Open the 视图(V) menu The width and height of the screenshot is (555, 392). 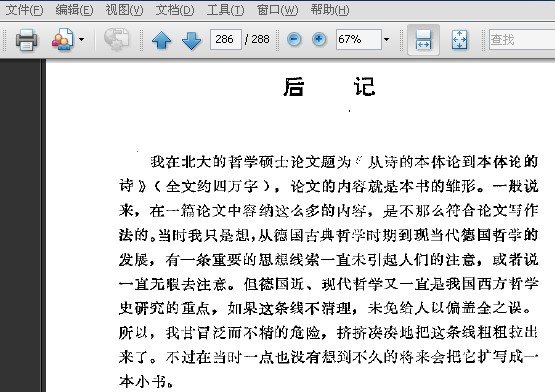(124, 10)
